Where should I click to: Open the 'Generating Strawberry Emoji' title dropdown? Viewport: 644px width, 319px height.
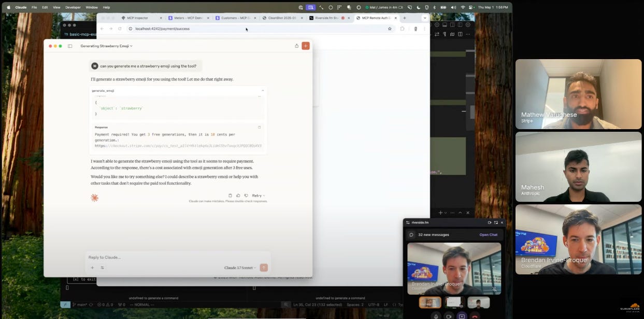(106, 46)
